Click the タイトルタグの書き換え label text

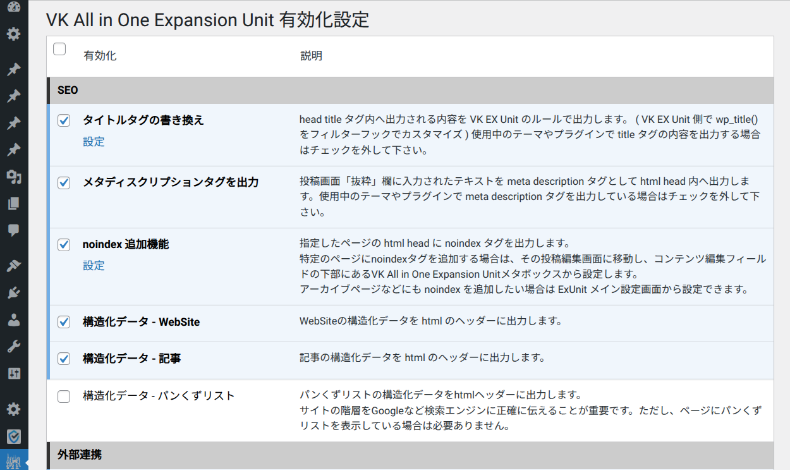[143, 120]
